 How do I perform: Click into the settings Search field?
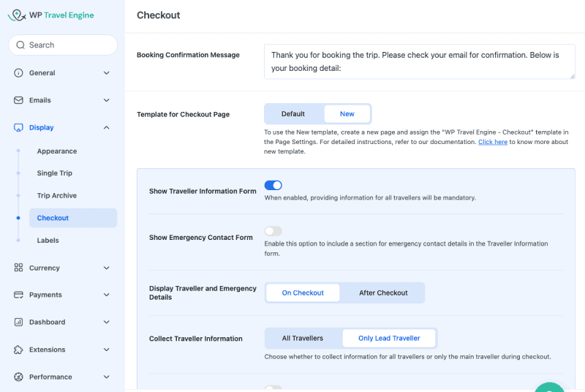pyautogui.click(x=63, y=45)
